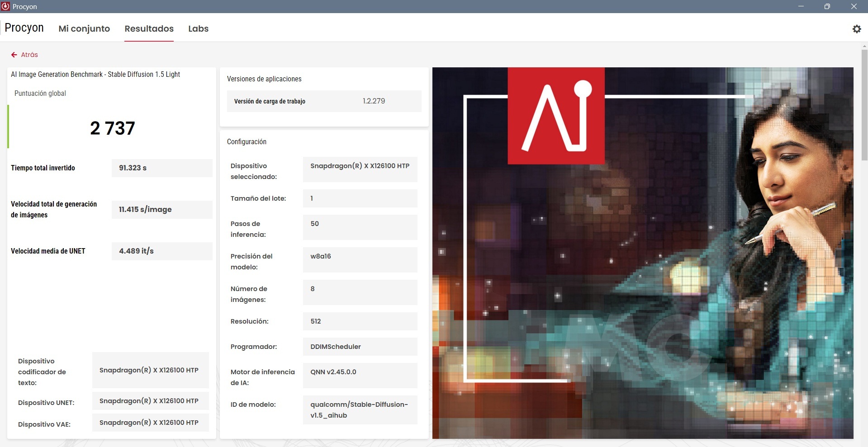Select the DDIMScheduler value
868x447 pixels.
(360, 347)
